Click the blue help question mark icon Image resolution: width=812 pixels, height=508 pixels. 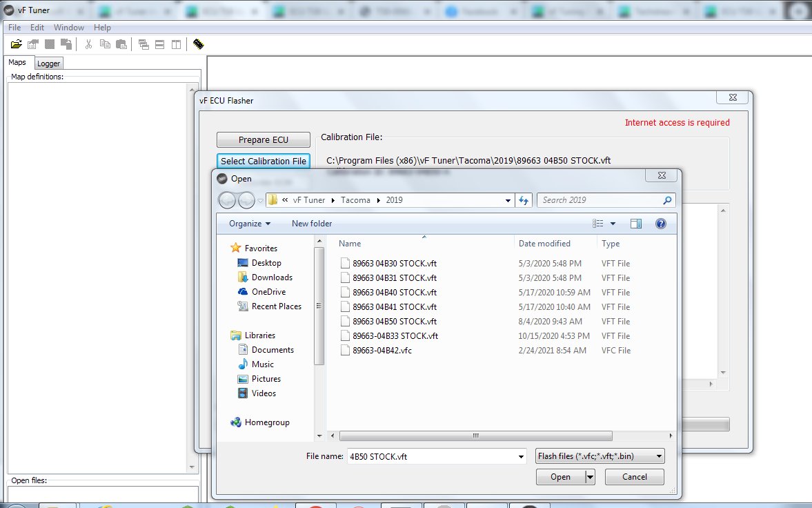click(x=661, y=224)
